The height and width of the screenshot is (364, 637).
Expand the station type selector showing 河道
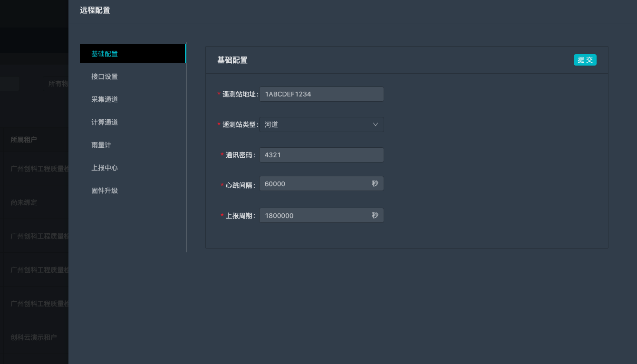tap(321, 124)
